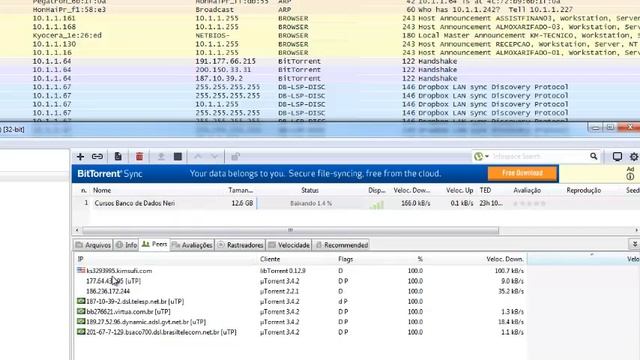
Task: Select peer 201-67-7-129.bsaco700.dsl.brasiltelecom.net.br
Action: [161, 332]
